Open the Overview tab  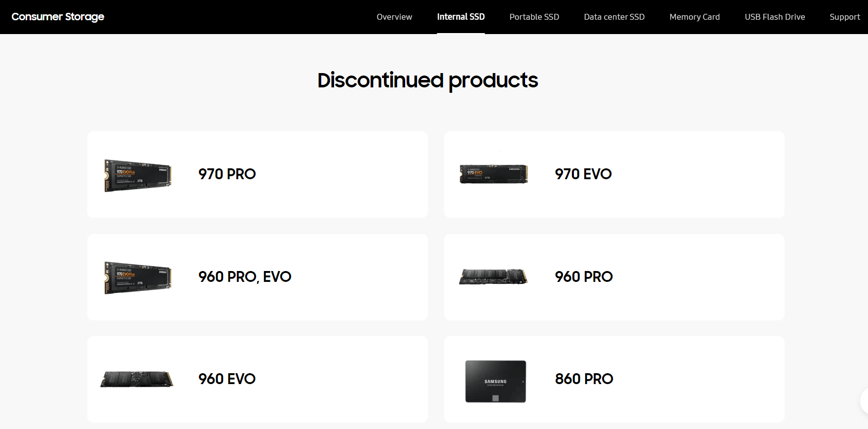pos(394,17)
